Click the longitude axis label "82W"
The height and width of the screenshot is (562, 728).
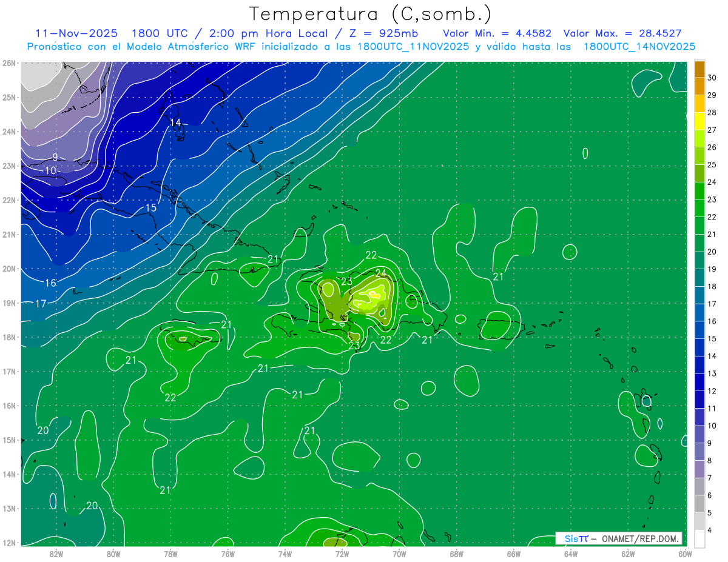(x=56, y=553)
